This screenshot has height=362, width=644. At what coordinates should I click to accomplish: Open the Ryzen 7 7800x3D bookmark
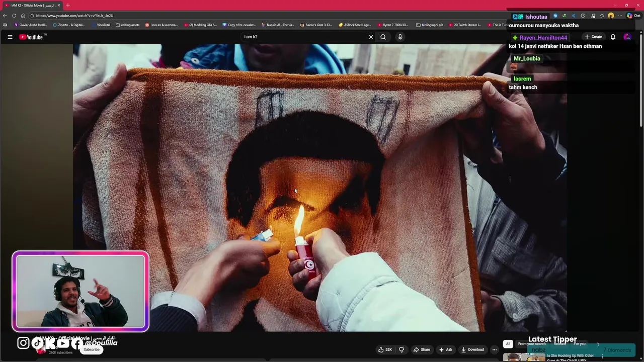click(393, 25)
